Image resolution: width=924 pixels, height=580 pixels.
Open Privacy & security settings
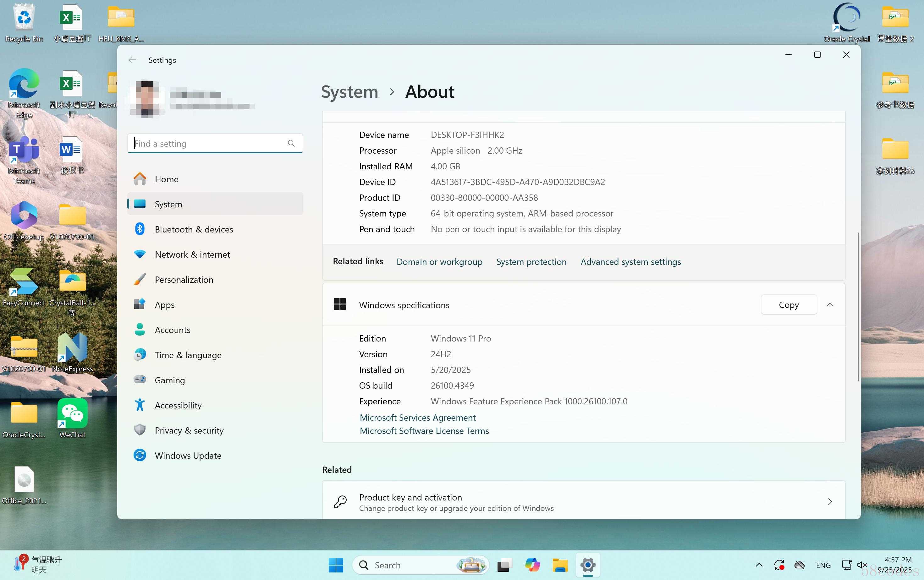(x=215, y=430)
